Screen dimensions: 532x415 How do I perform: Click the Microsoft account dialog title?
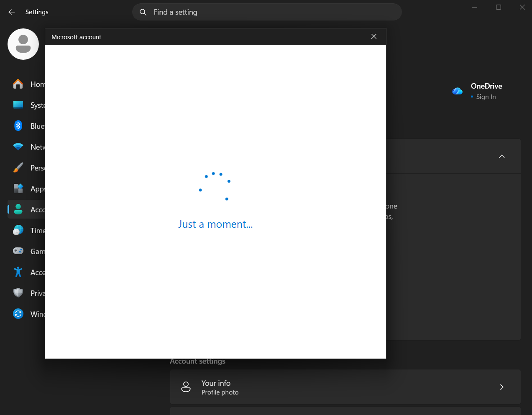(76, 37)
